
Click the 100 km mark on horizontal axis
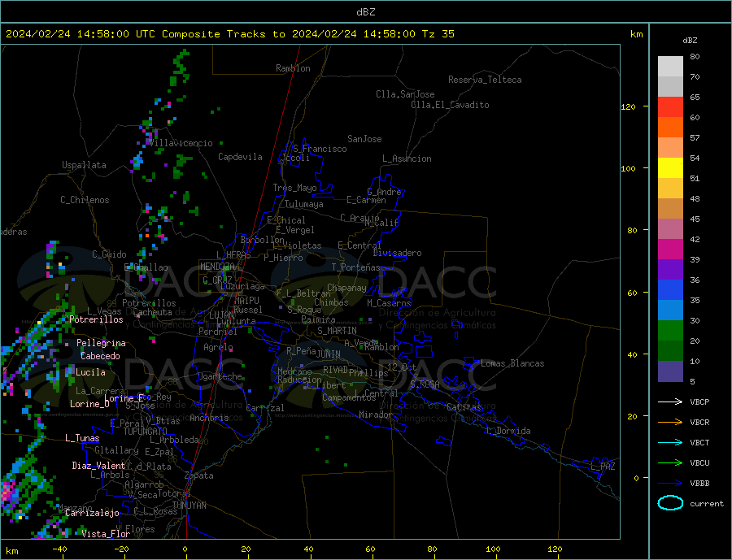tap(493, 549)
